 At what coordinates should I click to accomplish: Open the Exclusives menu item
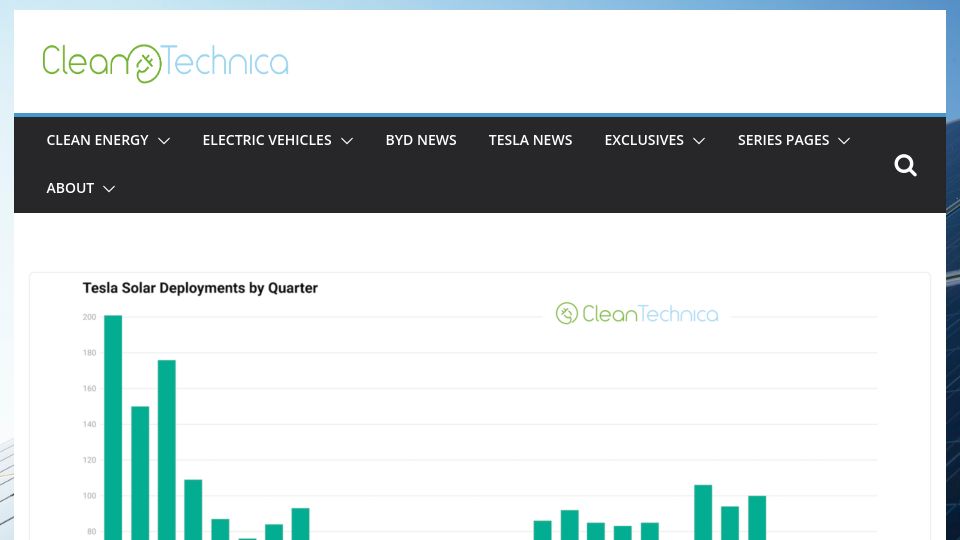644,140
